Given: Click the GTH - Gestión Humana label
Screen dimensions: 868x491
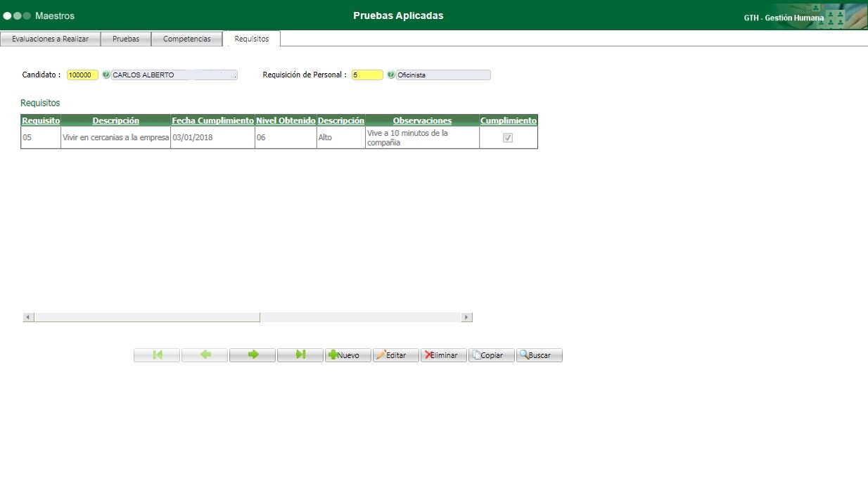Looking at the screenshot, I should pyautogui.click(x=784, y=18).
